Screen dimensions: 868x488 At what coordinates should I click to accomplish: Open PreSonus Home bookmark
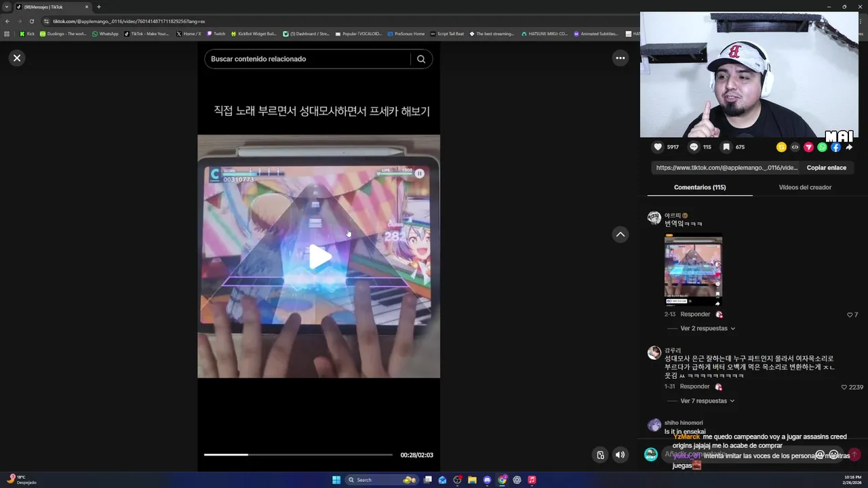tap(406, 34)
